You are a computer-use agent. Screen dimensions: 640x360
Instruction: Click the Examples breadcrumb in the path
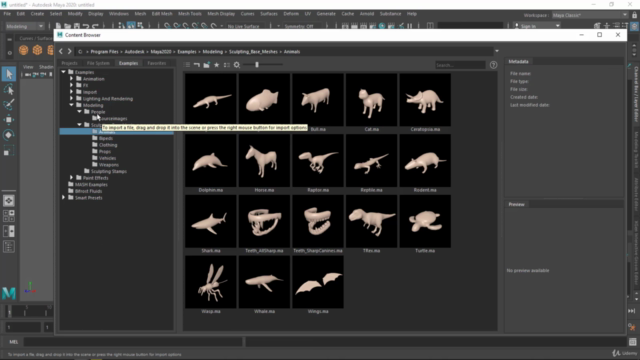point(187,51)
